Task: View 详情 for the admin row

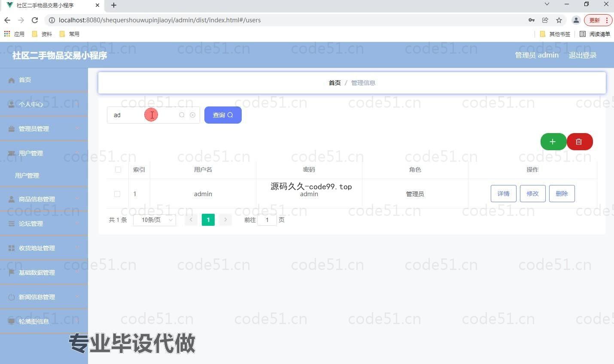Action: coord(503,194)
